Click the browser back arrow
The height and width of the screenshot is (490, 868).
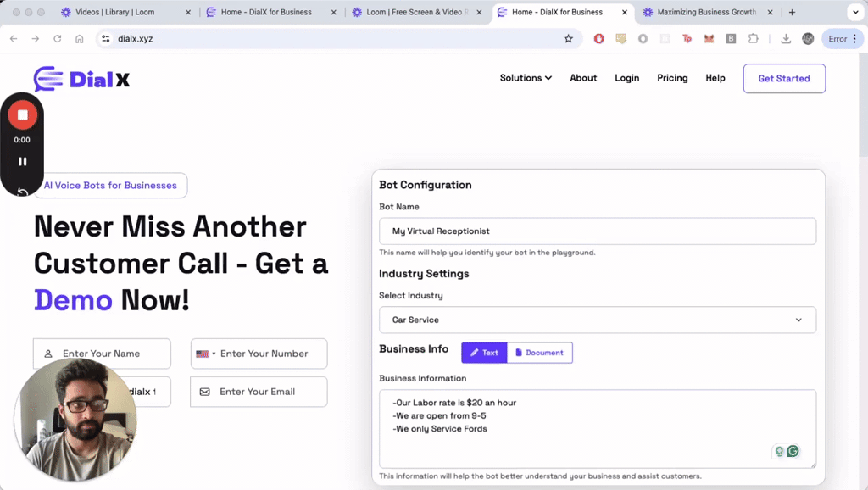[x=14, y=39]
